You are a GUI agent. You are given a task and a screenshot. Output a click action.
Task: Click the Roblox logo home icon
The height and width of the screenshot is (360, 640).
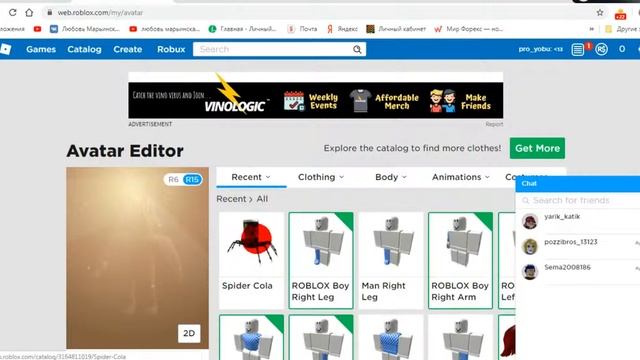point(6,49)
